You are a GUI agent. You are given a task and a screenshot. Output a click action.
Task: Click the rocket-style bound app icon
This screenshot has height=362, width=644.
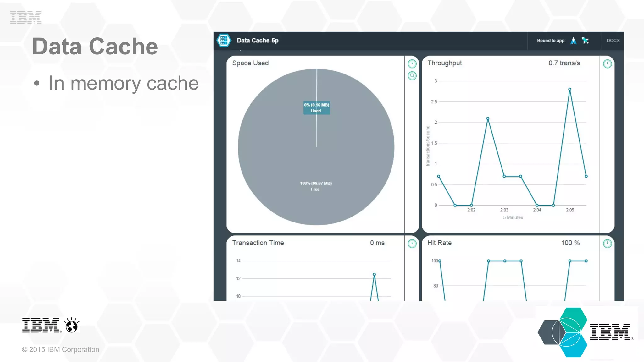tap(585, 41)
